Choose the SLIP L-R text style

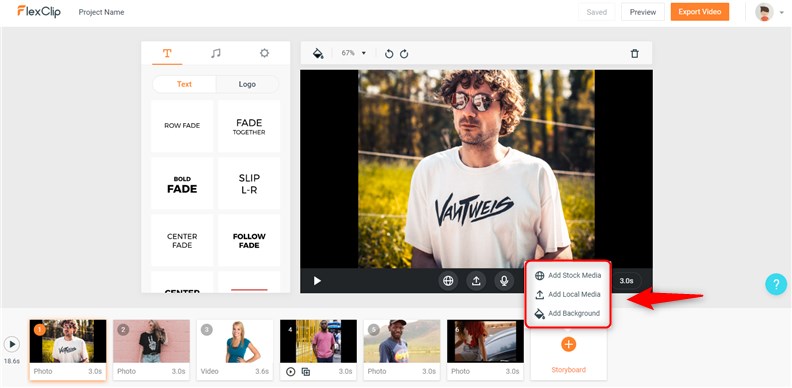click(249, 183)
